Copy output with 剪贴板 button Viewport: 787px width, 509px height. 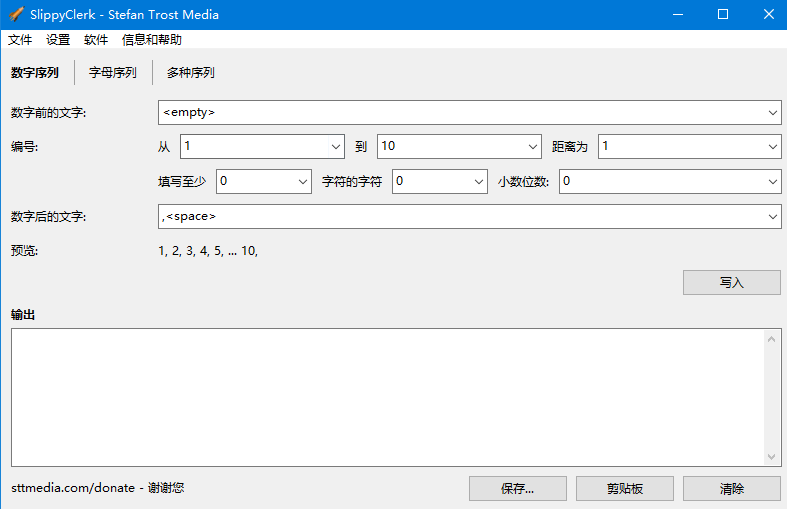tap(625, 488)
